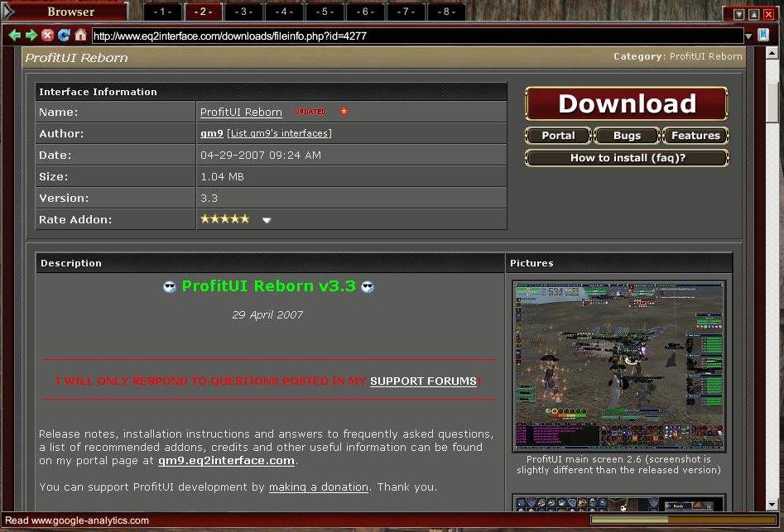
Task: Reload the page with the refresh icon
Action: point(64,35)
